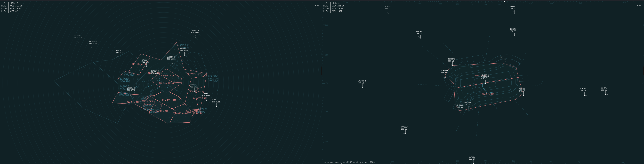Click the 000-015 (#17) sector label
This screenshot has width=644, height=164.
pyautogui.click(x=153, y=105)
